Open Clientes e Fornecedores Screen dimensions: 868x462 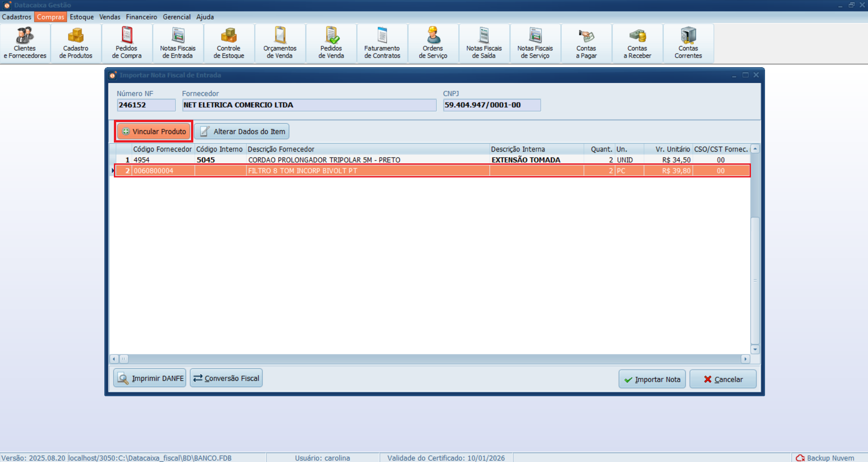click(25, 43)
